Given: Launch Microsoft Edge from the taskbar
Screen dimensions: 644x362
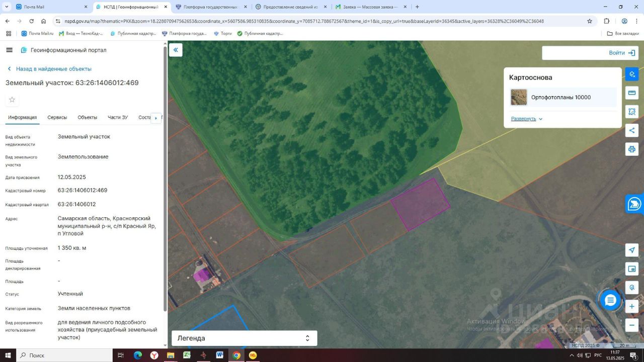Looking at the screenshot, I should click(138, 355).
